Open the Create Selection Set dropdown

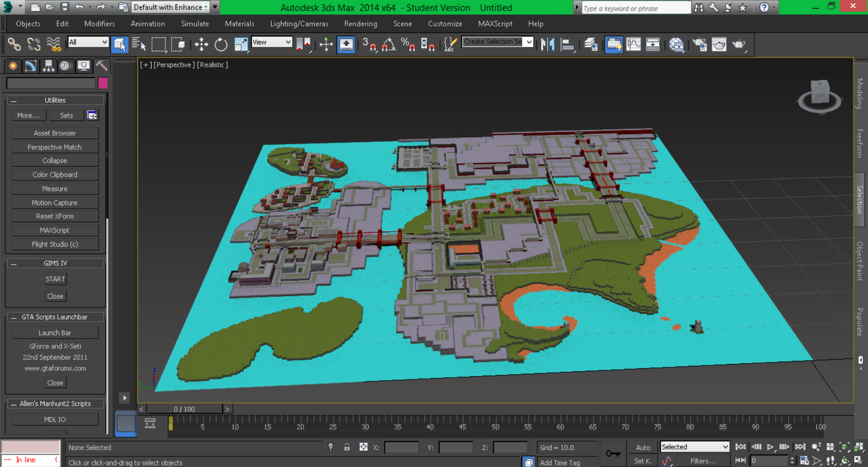497,42
